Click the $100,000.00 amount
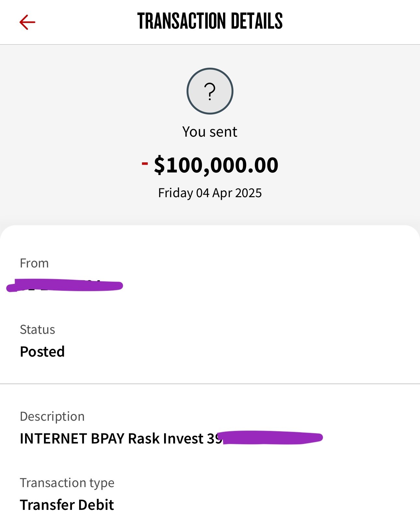420x532 pixels. point(216,165)
